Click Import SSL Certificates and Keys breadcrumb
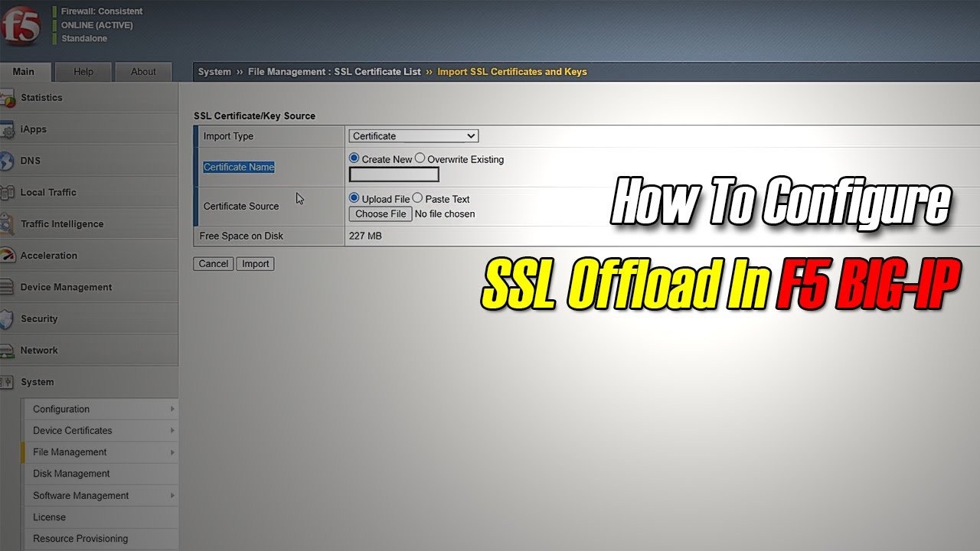Viewport: 980px width, 551px height. 512,72
